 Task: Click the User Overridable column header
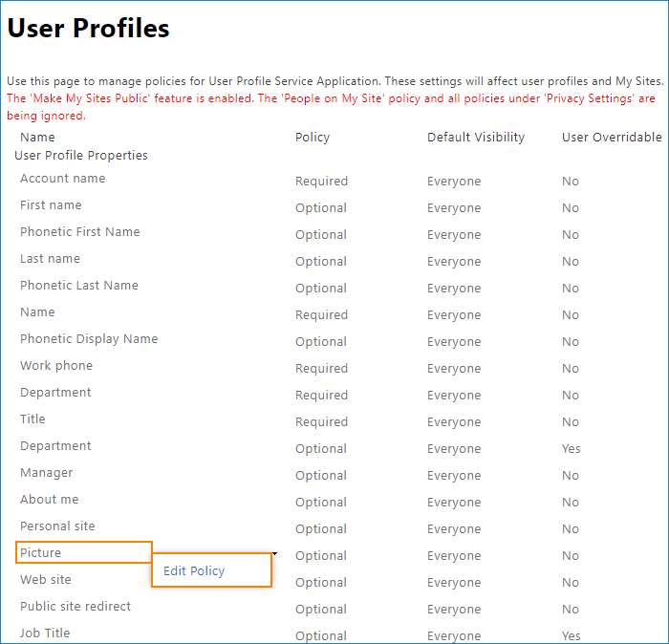coord(612,137)
